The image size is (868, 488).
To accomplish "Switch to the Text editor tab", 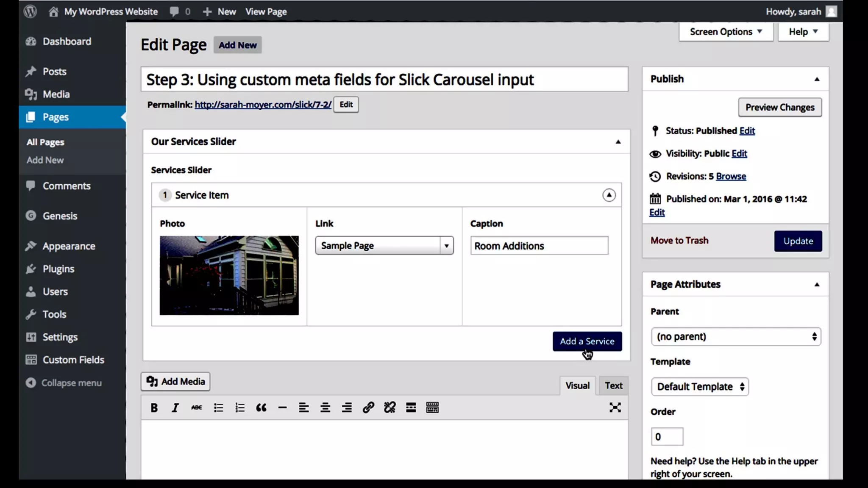I will 613,385.
